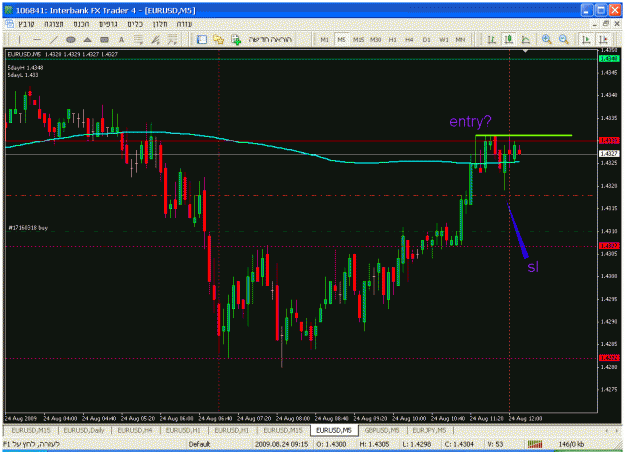Viewport: 625px width, 452px height.
Task: Open the כלים (Tools) menu
Action: 135,24
